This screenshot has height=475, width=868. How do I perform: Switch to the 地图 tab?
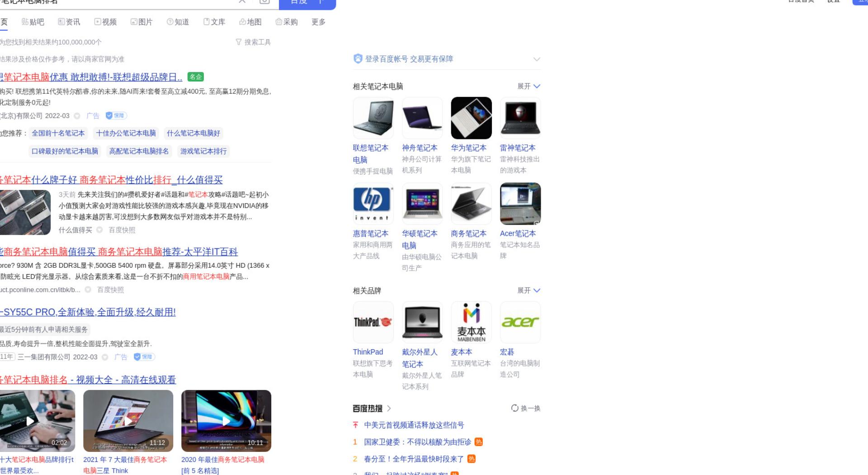(250, 22)
